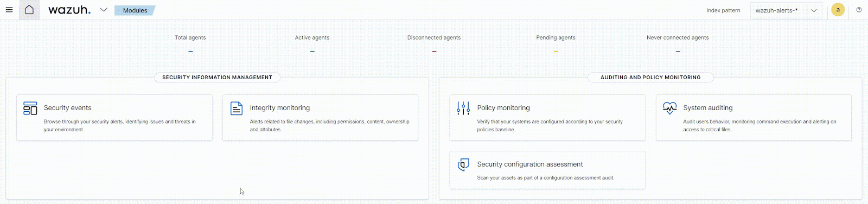Click 'Audit users behavior' description text
868x204 pixels.
click(x=759, y=125)
